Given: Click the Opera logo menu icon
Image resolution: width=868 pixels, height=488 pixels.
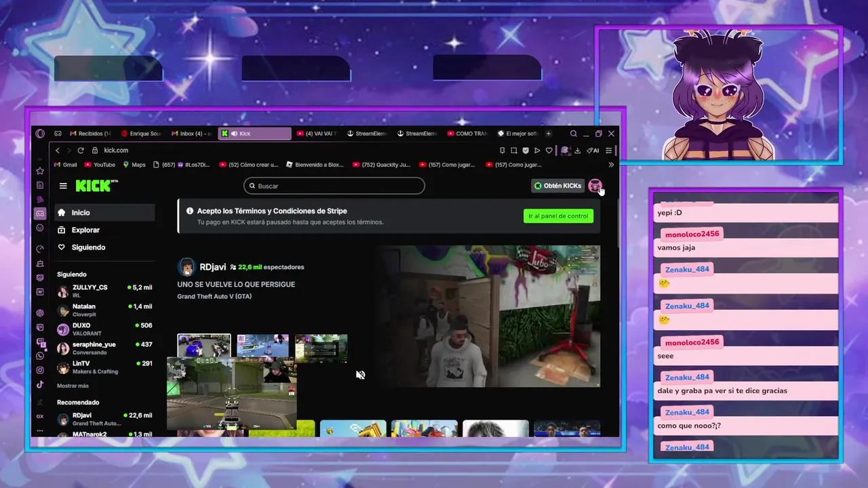Looking at the screenshot, I should [40, 134].
